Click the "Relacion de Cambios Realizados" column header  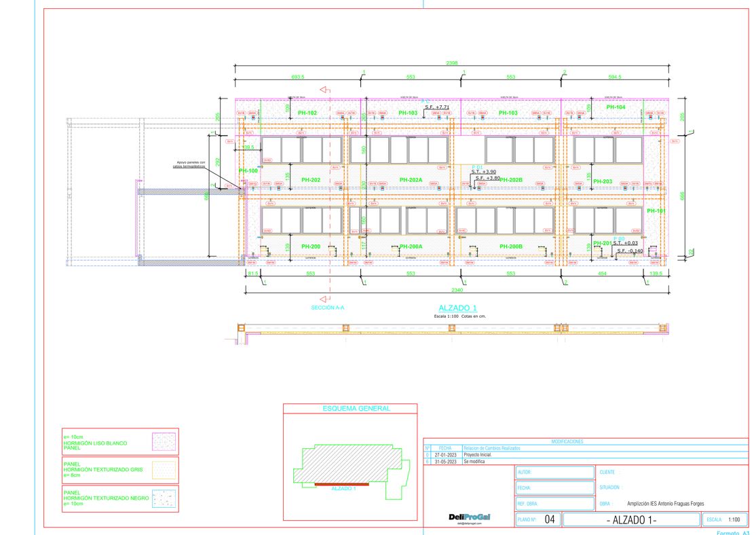click(x=492, y=448)
